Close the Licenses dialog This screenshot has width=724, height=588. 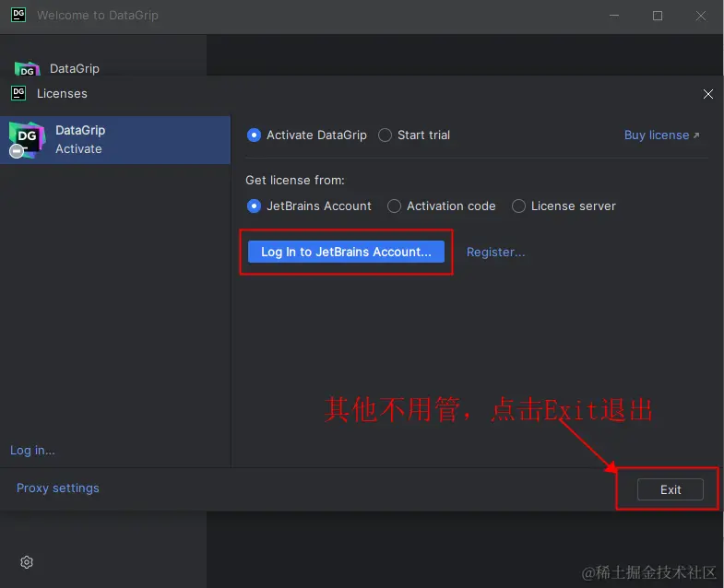tap(707, 94)
